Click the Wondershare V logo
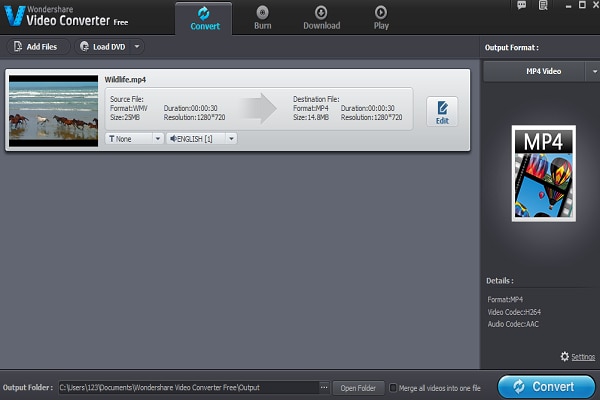Screen dimensions: 600x400 [15, 15]
